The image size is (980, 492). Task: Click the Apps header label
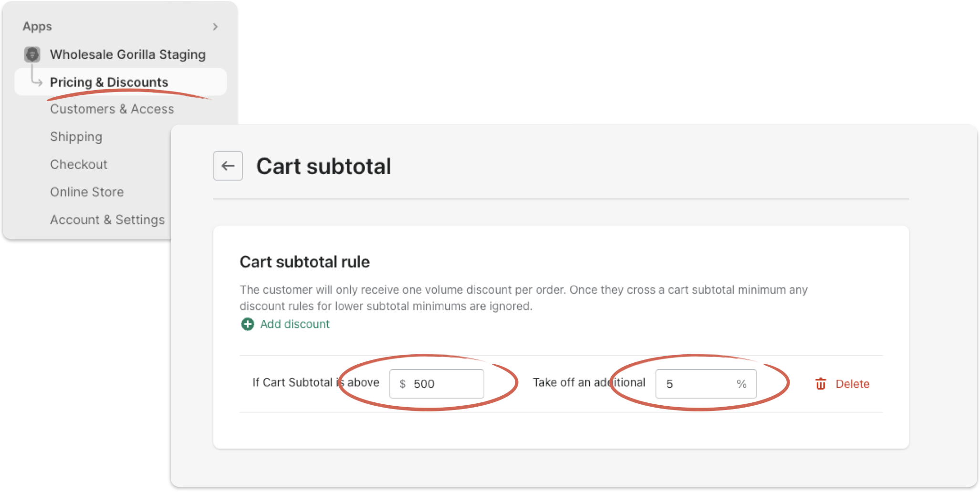coord(37,27)
